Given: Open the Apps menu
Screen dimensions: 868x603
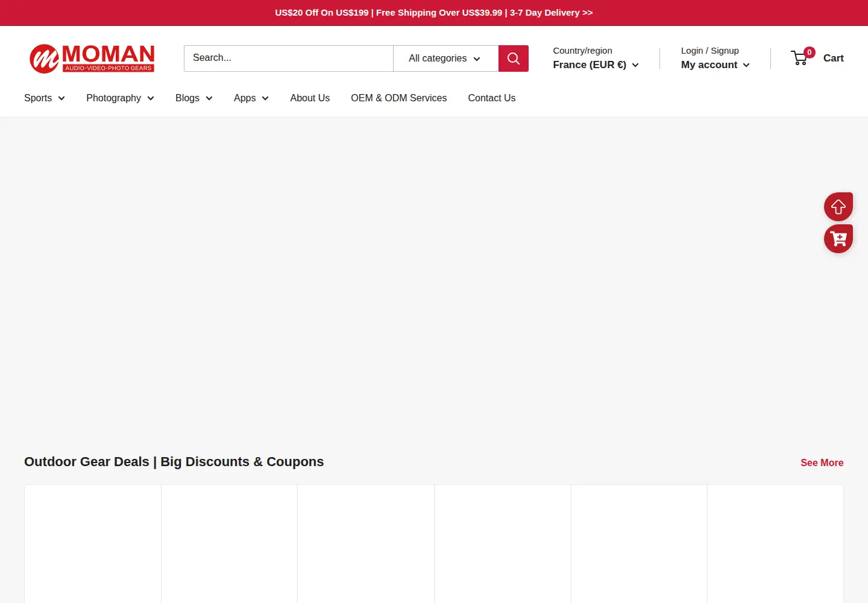Looking at the screenshot, I should [251, 98].
